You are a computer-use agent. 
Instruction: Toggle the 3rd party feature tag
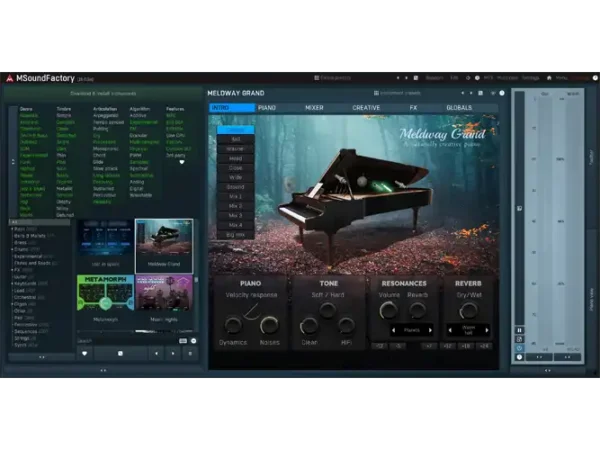(176, 155)
